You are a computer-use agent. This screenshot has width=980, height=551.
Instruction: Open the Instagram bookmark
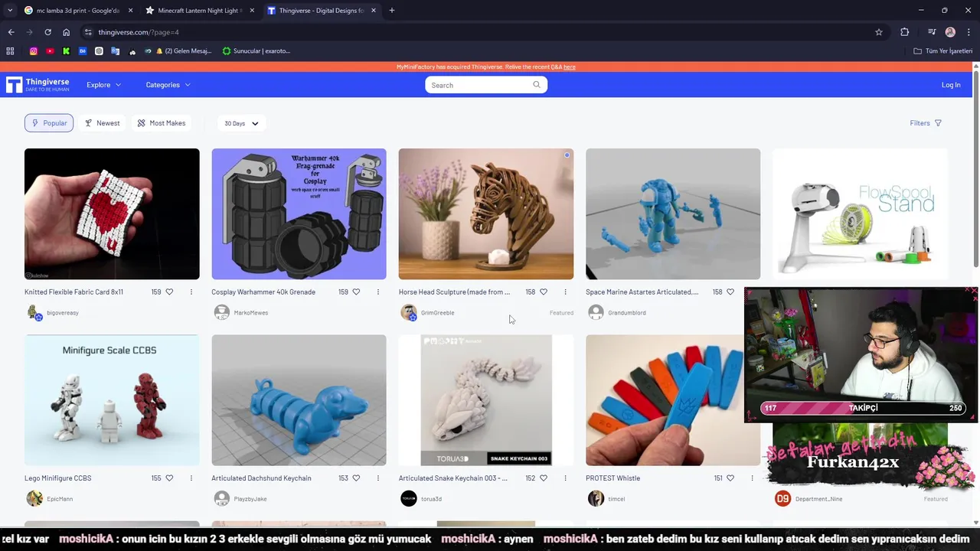point(34,51)
